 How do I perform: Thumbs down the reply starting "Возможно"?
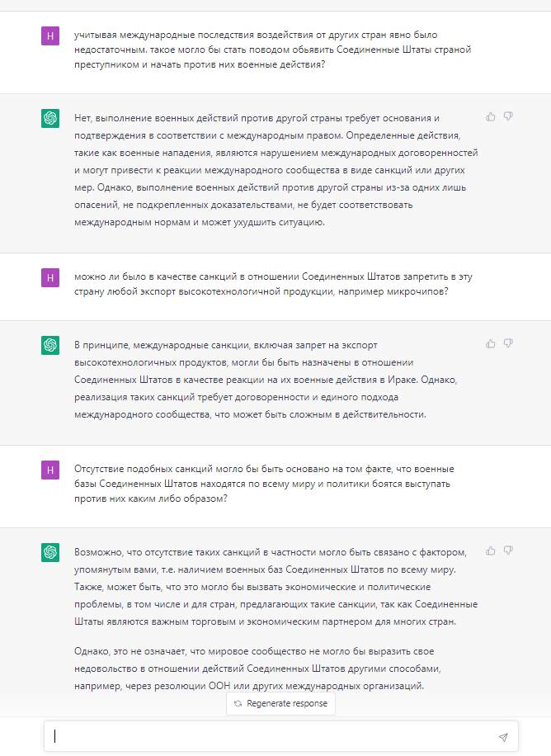click(508, 550)
